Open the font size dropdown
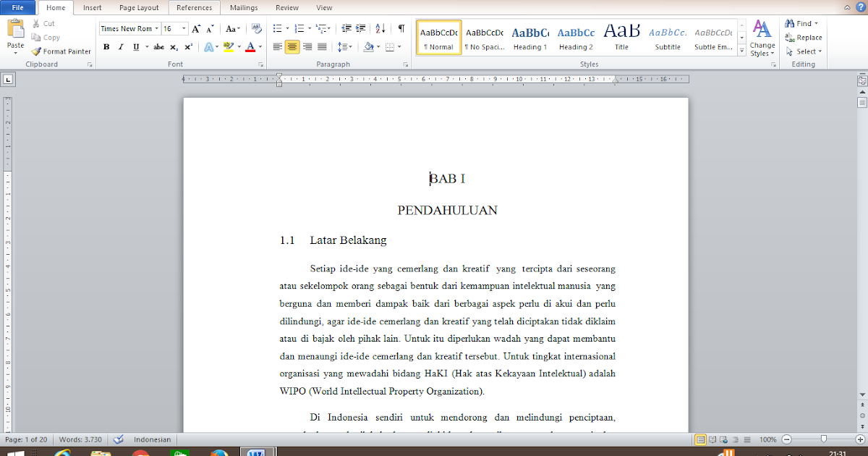Viewport: 868px width, 456px height. click(x=182, y=28)
